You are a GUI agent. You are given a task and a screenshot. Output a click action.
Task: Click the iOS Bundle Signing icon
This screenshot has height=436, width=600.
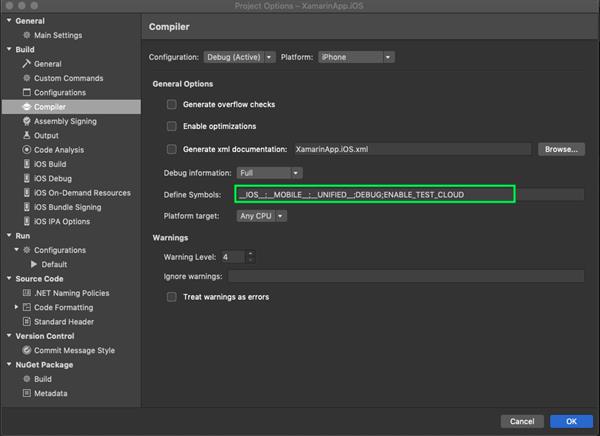[26, 207]
